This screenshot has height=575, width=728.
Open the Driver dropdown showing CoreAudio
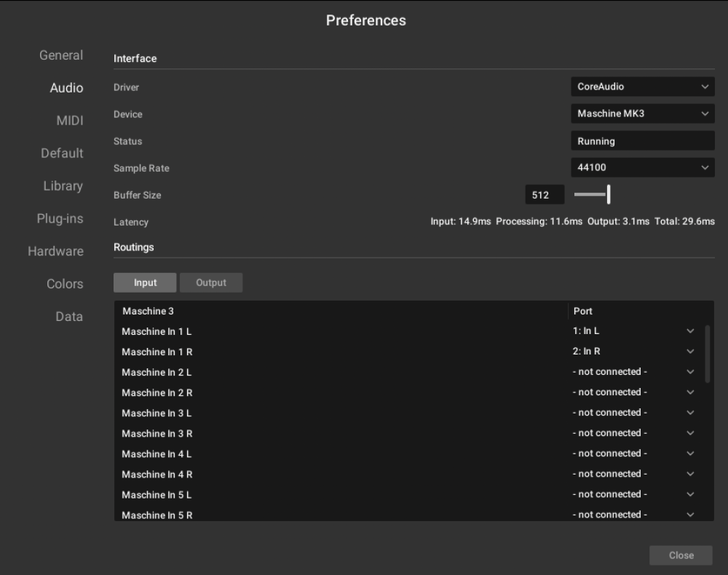643,87
